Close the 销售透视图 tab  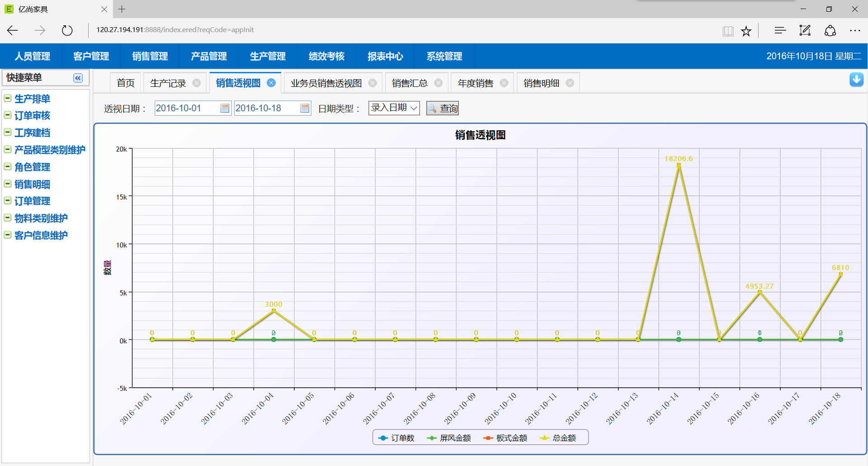[x=271, y=83]
